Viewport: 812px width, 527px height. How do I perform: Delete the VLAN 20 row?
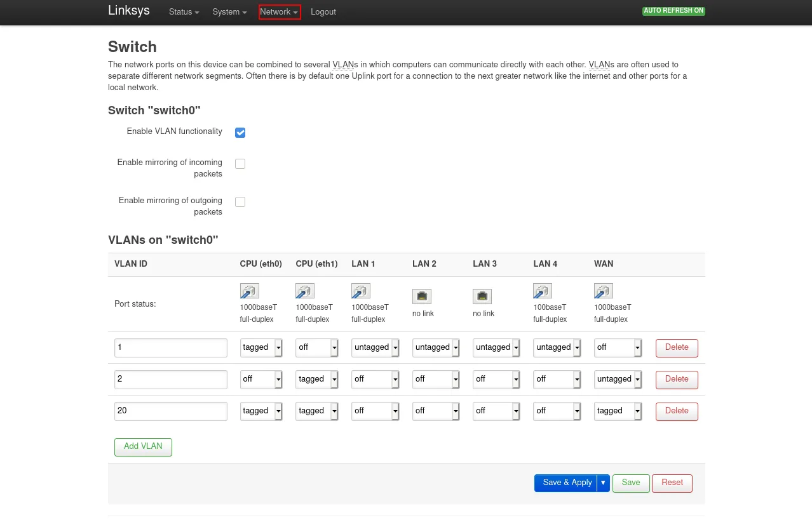[677, 411]
